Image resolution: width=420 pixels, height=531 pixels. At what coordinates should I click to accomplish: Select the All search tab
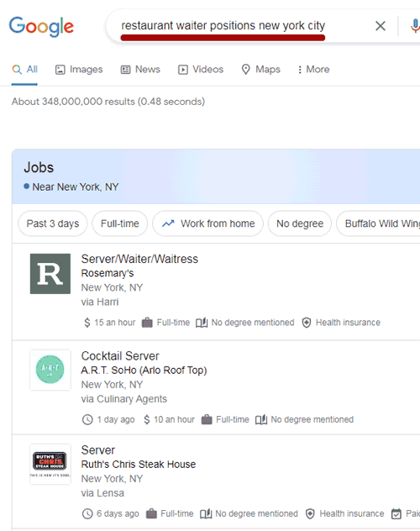[24, 70]
